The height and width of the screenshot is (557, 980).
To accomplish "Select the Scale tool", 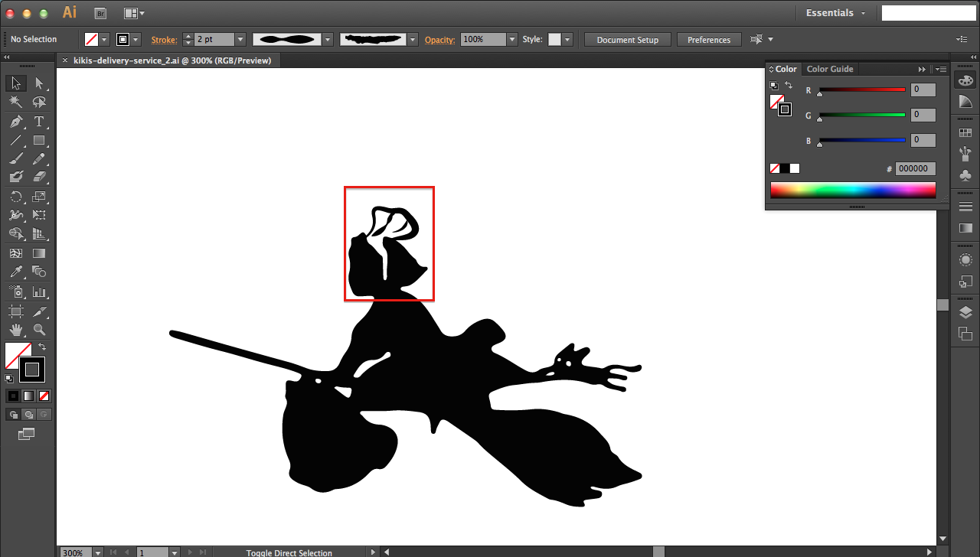I will pyautogui.click(x=39, y=197).
